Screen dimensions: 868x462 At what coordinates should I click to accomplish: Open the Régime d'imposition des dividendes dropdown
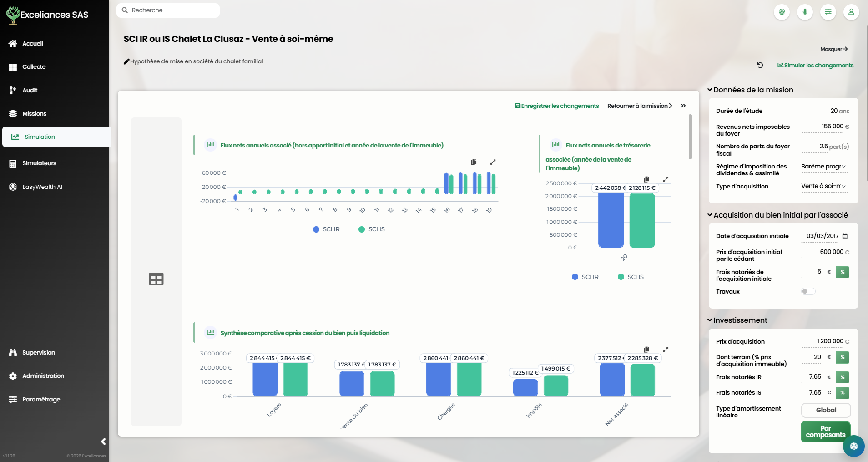click(x=824, y=167)
